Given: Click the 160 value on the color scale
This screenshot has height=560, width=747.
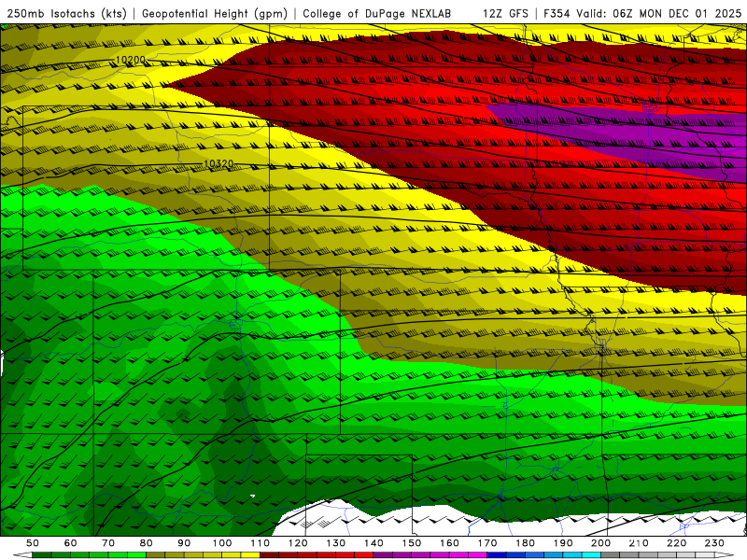Looking at the screenshot, I should (x=450, y=543).
